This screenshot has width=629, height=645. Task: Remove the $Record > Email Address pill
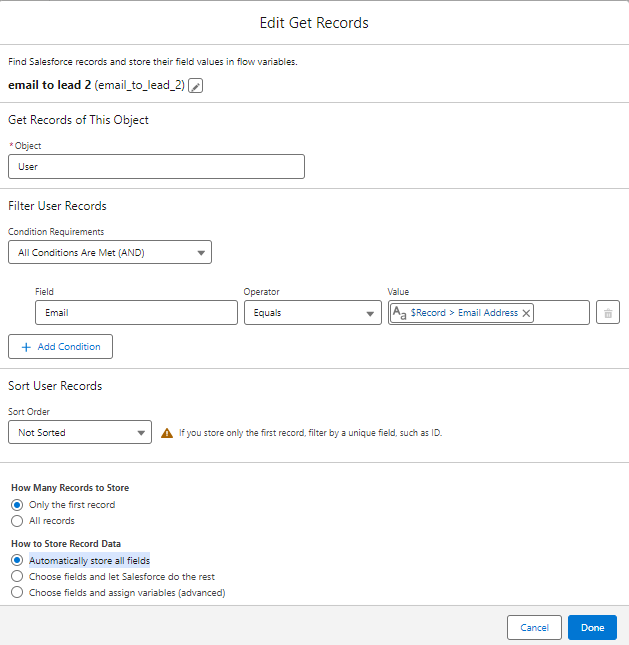527,313
